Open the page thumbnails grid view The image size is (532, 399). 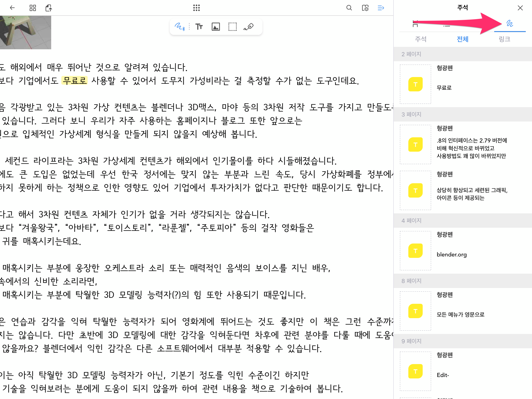point(33,8)
